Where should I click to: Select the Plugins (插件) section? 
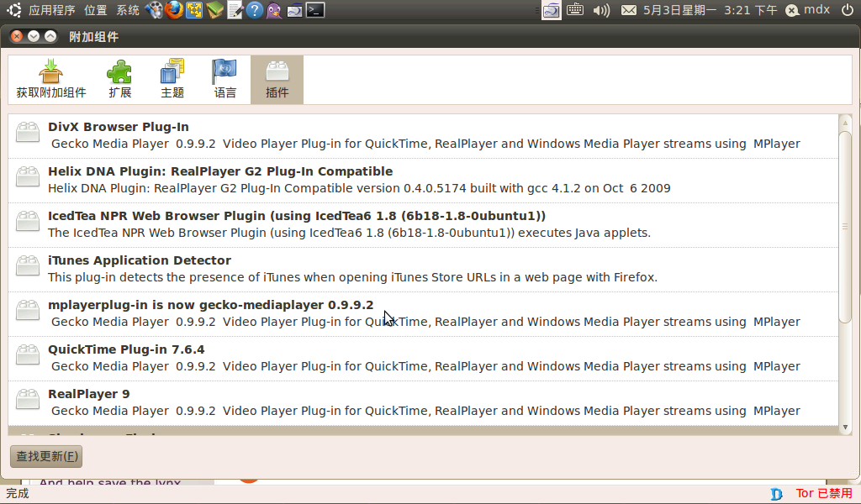[x=277, y=80]
